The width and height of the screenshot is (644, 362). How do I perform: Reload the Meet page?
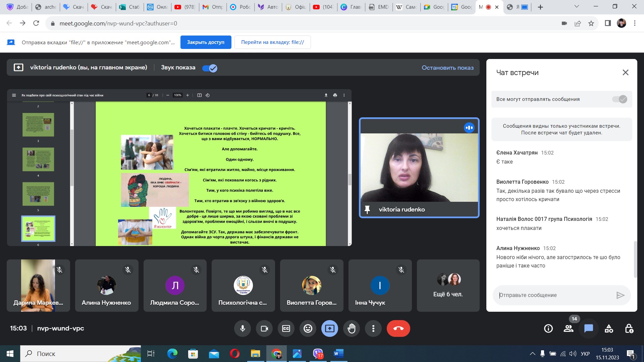(36, 23)
